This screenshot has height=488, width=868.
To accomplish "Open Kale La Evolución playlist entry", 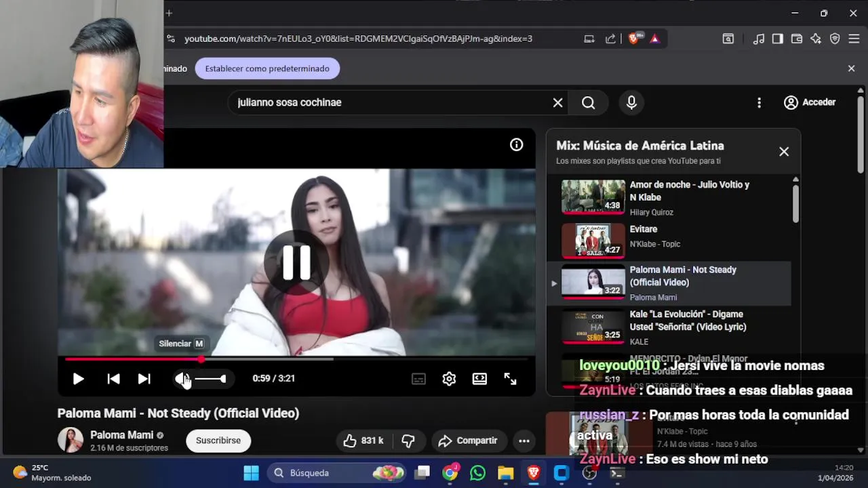I will 668,327.
